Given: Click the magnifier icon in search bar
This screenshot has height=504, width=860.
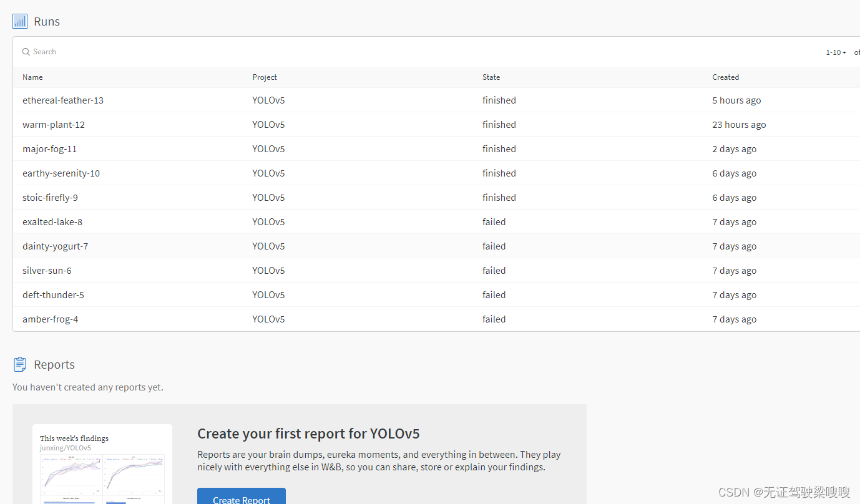Looking at the screenshot, I should [x=26, y=52].
